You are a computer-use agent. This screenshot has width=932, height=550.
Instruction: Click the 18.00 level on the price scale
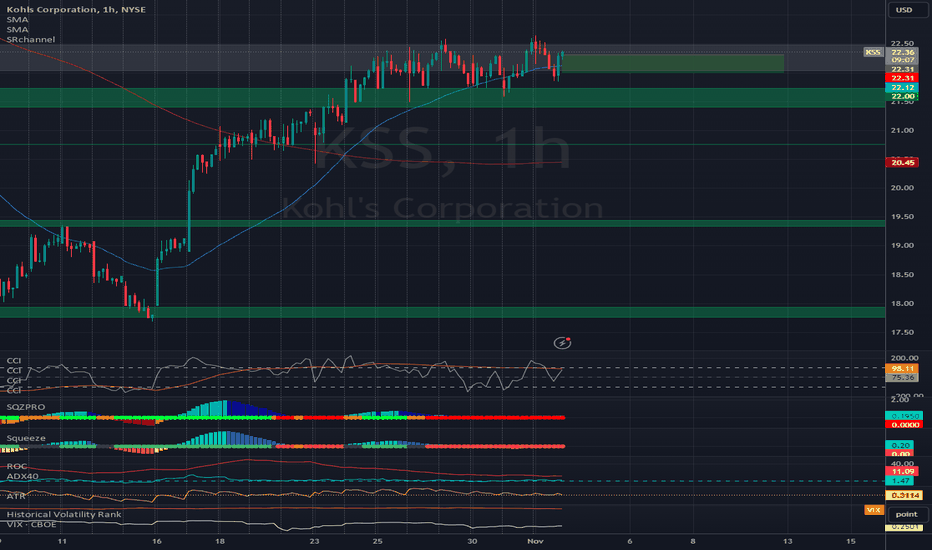[x=902, y=303]
